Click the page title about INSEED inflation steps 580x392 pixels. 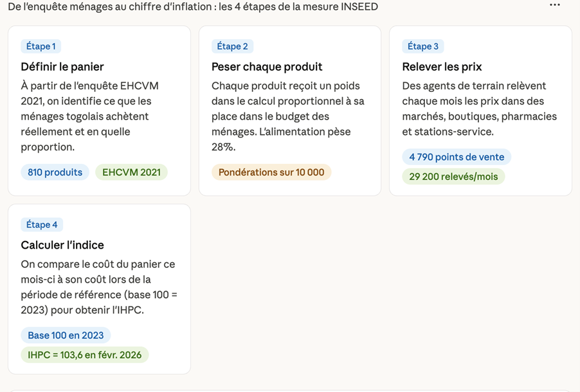193,7
